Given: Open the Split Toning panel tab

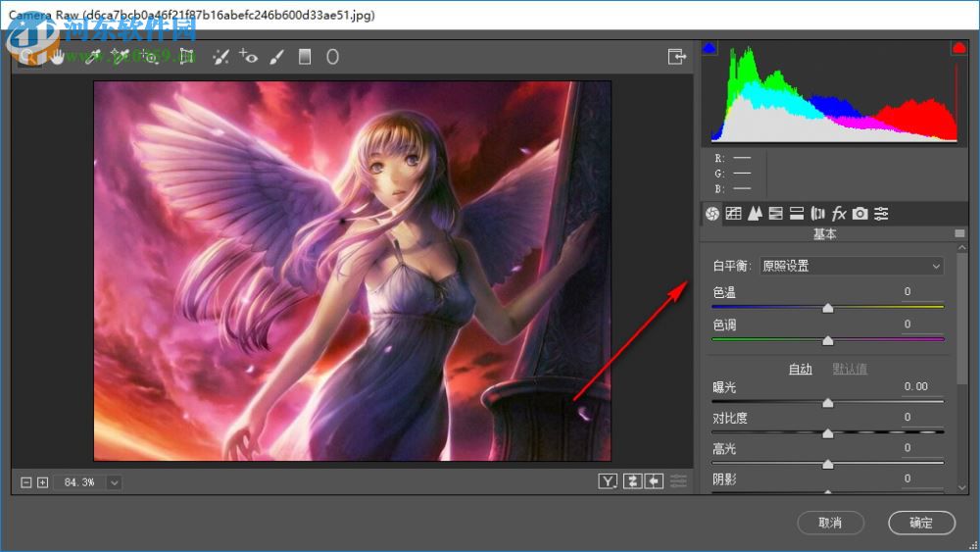Looking at the screenshot, I should click(x=796, y=214).
